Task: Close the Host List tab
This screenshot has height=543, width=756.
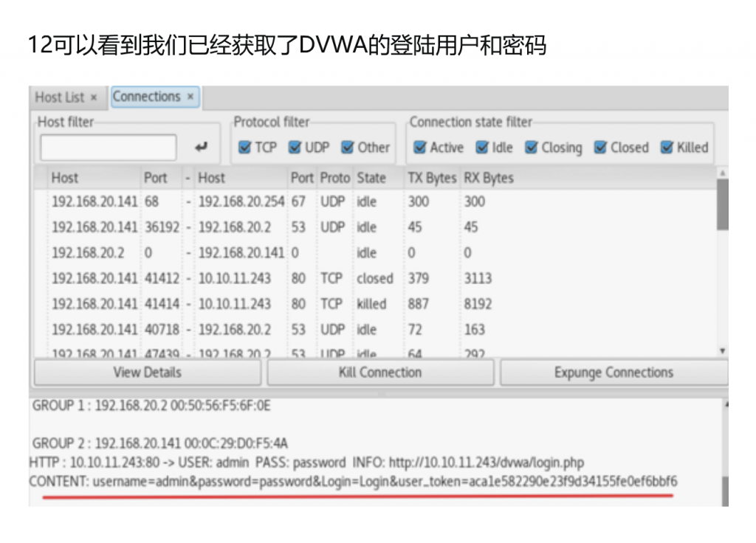Action: coord(94,97)
